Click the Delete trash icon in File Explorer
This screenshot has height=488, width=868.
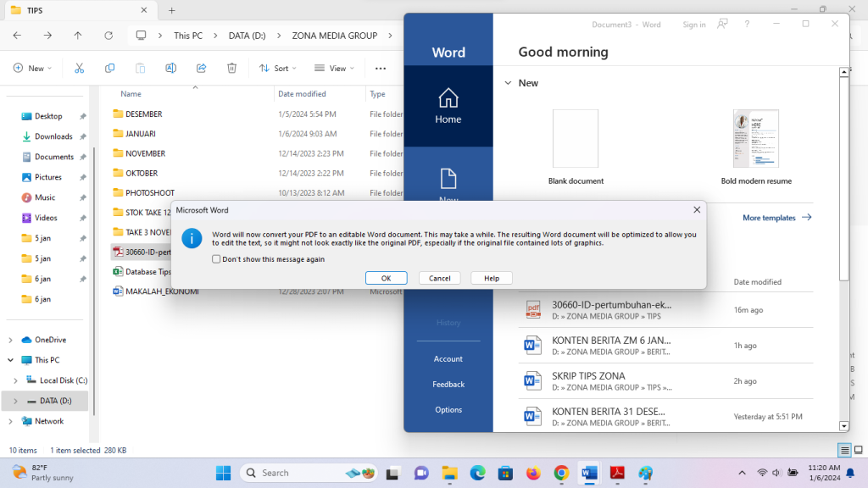(231, 68)
